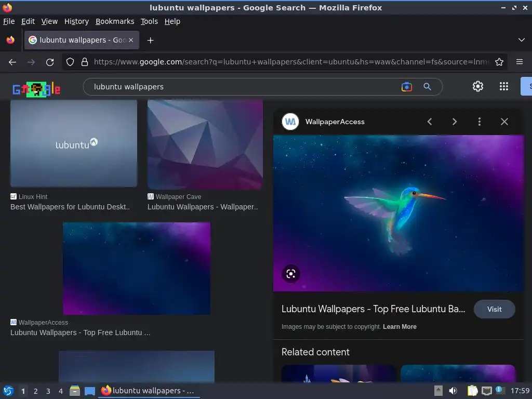
Task: Click the Google doodle logo
Action: [x=36, y=89]
